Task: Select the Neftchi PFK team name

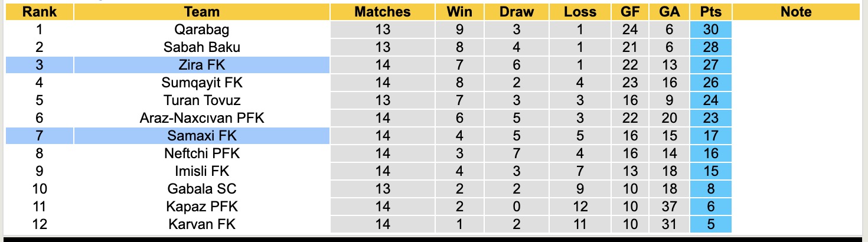Action: point(201,153)
